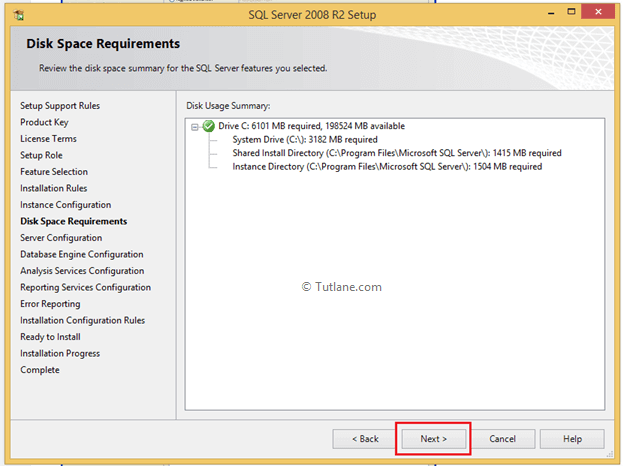The height and width of the screenshot is (466, 624).
Task: Select Ready to Install step
Action: coord(51,337)
